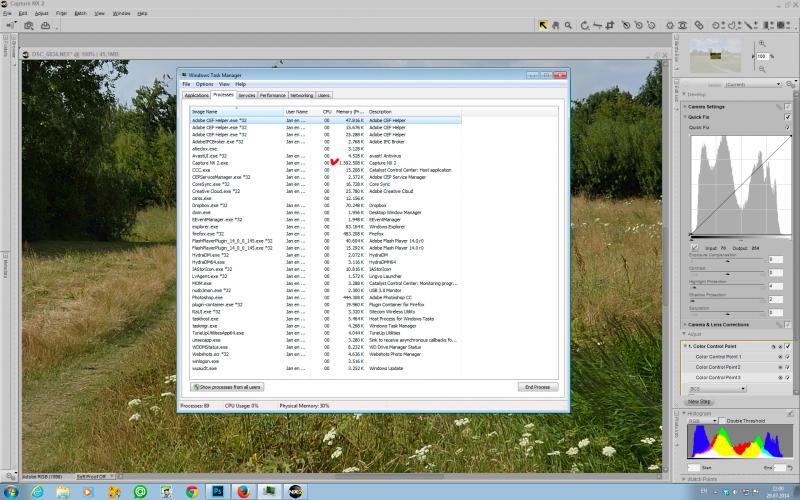Expand the Camera Settings section
The width and height of the screenshot is (800, 500).
click(x=685, y=107)
